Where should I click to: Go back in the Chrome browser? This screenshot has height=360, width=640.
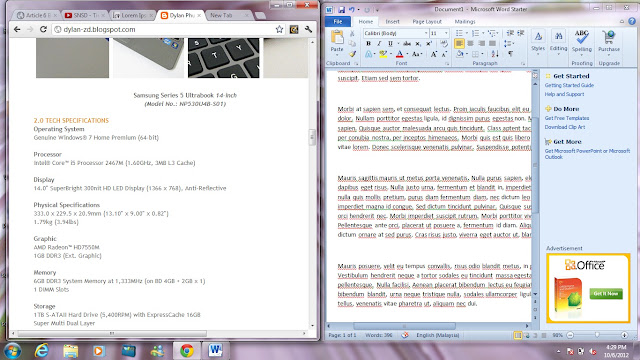17,29
